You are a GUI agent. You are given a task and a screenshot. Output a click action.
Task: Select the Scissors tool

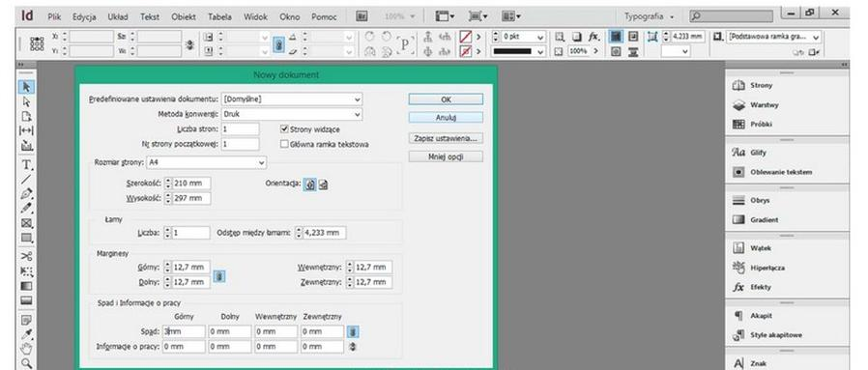(x=26, y=257)
